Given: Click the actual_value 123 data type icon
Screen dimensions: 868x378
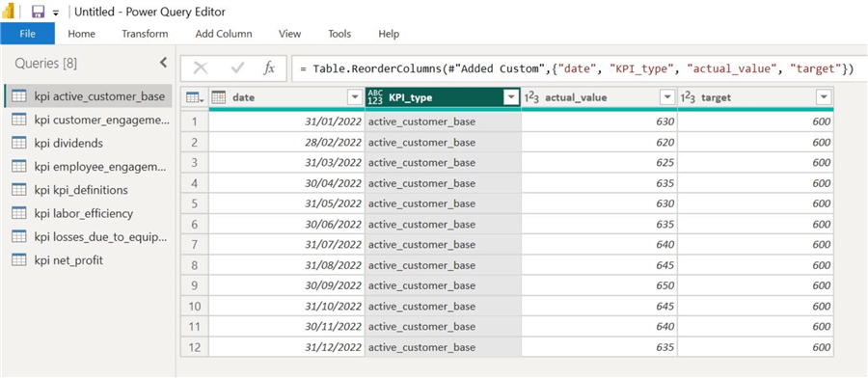Looking at the screenshot, I should coord(532,97).
